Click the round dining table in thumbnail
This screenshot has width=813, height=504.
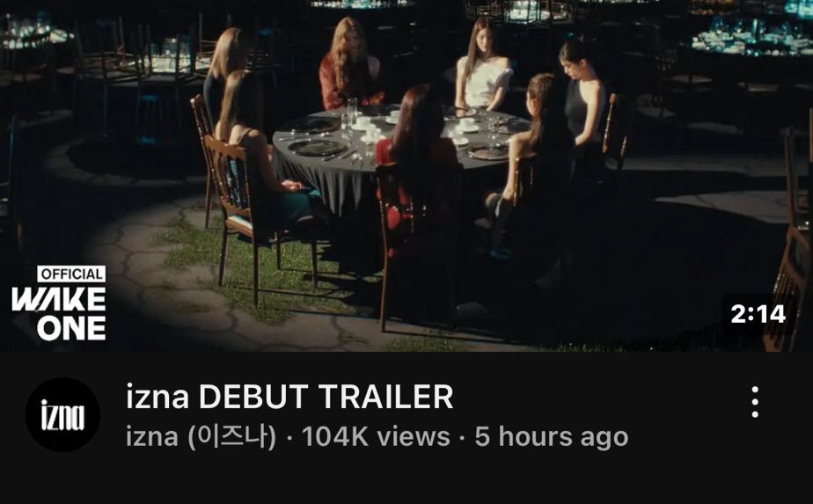[399, 150]
